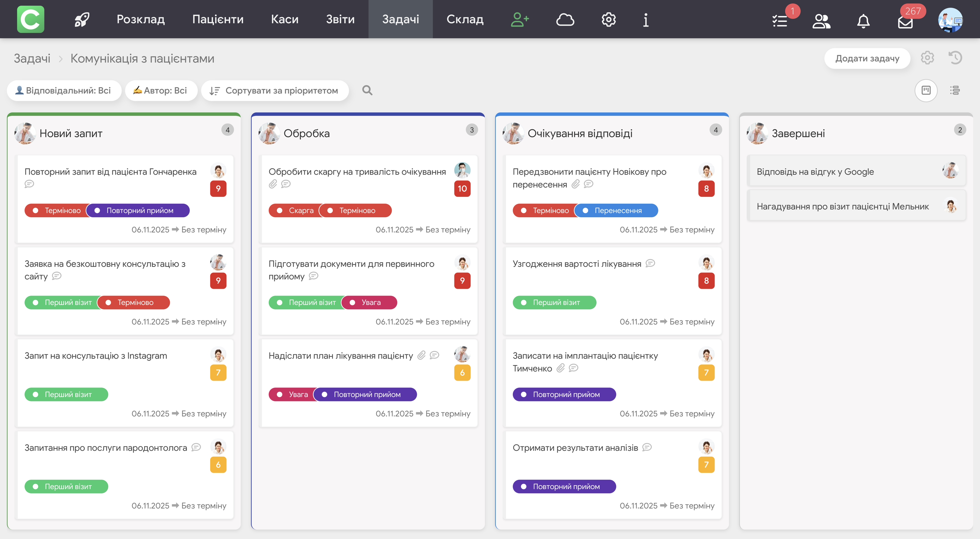
Task: Open the add patient icon
Action: 520,19
